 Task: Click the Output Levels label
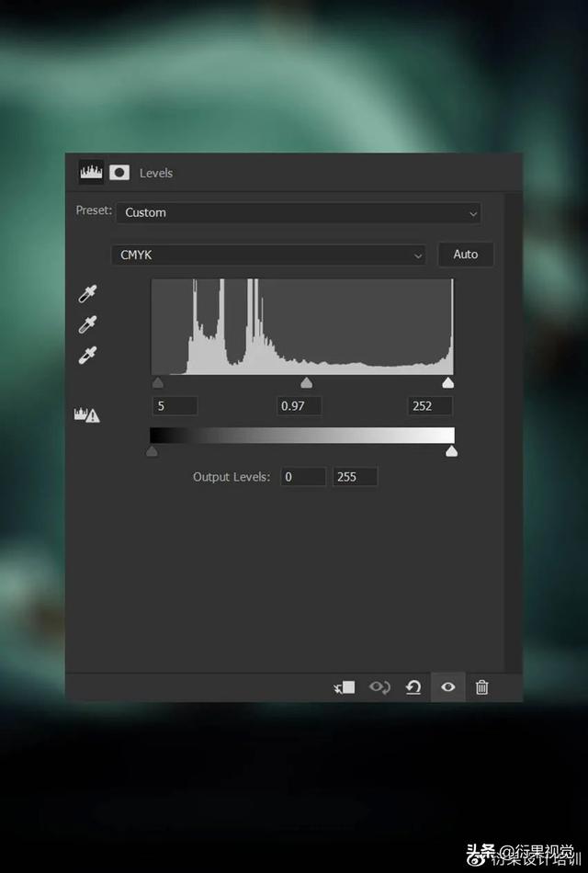tap(232, 477)
